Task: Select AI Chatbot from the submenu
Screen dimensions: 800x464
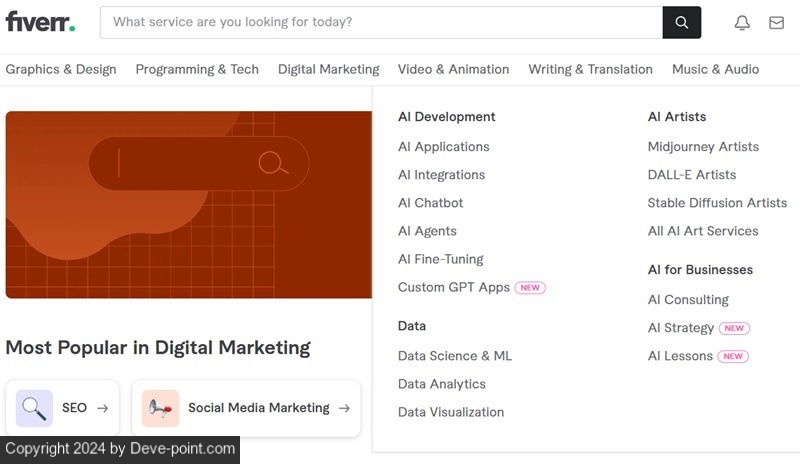Action: (430, 203)
